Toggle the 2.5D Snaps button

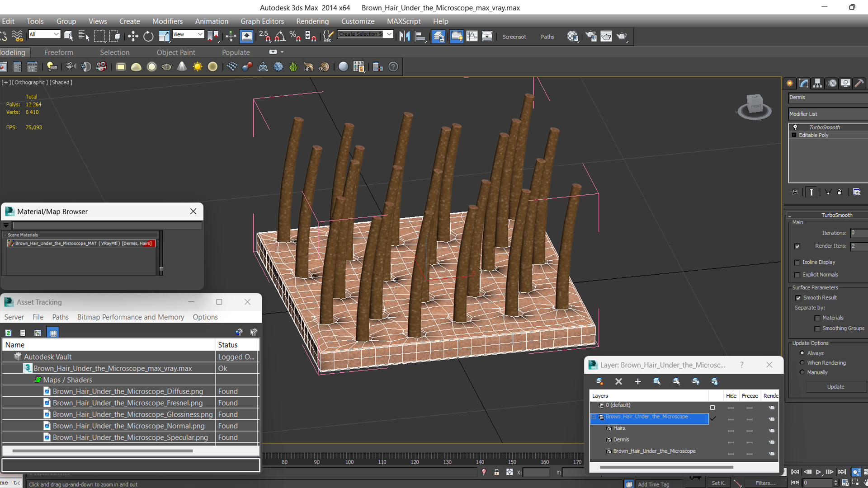tap(265, 36)
